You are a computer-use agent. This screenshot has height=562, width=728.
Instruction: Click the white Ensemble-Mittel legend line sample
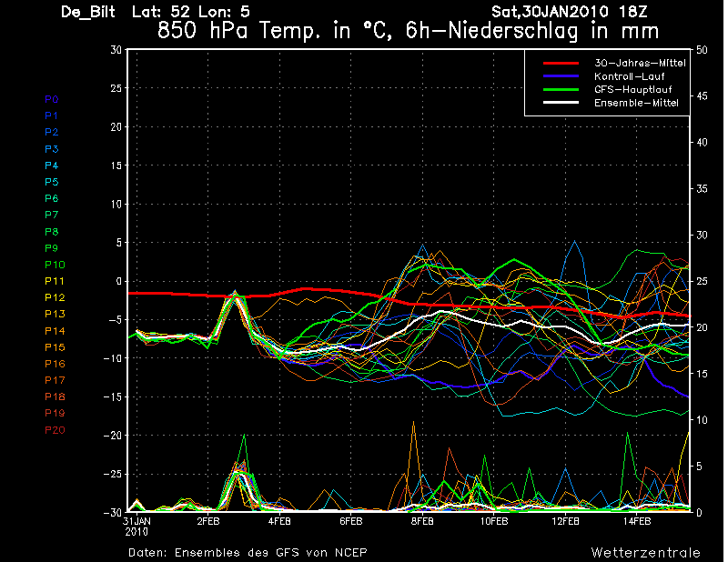[x=561, y=103]
